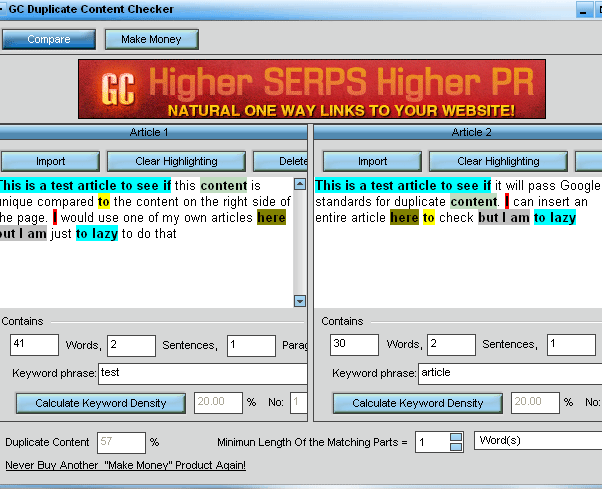Click Duplicate Content percentage field

point(121,442)
